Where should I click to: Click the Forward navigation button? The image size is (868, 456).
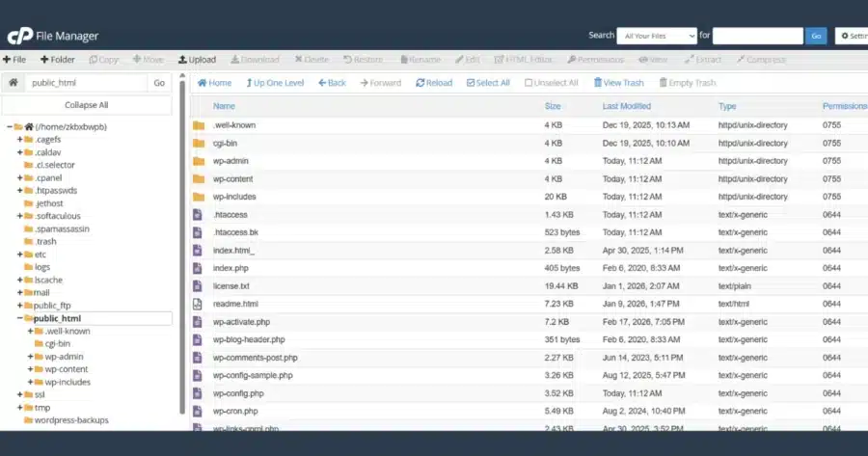(x=380, y=83)
